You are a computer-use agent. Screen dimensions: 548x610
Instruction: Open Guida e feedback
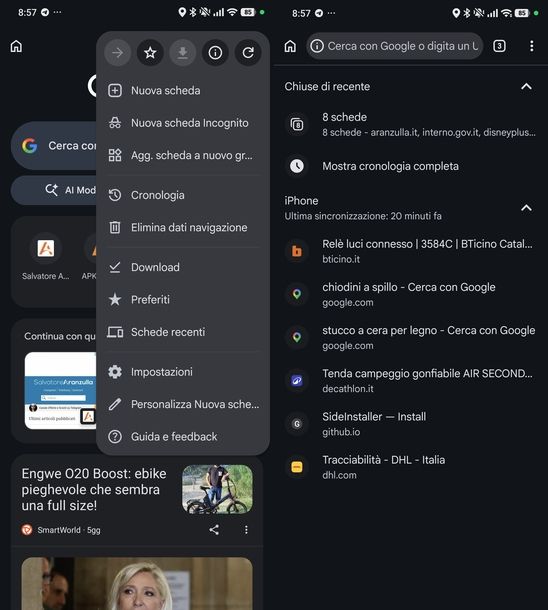point(183,436)
